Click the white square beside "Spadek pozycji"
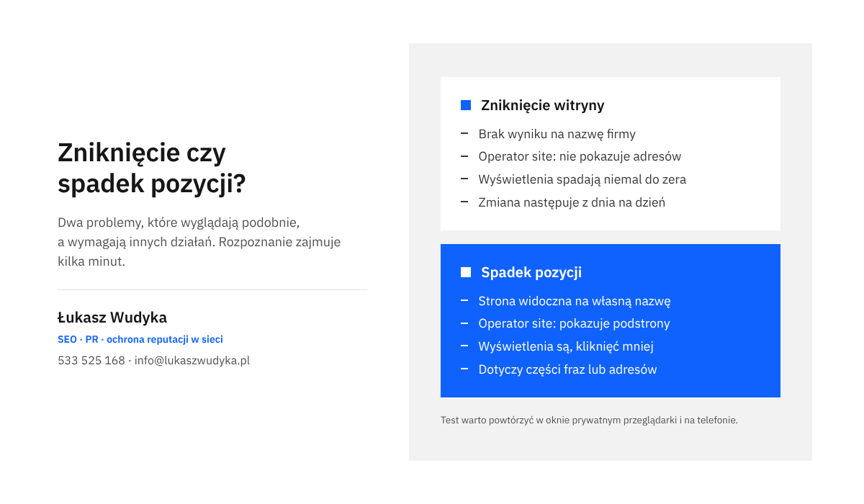The width and height of the screenshot is (864, 504). coord(466,272)
